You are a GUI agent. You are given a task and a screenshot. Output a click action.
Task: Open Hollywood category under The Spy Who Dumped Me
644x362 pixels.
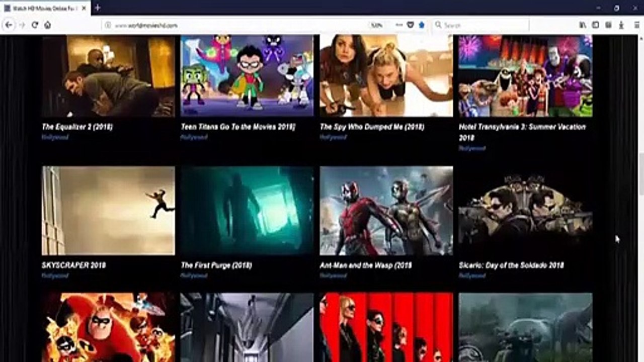click(333, 137)
